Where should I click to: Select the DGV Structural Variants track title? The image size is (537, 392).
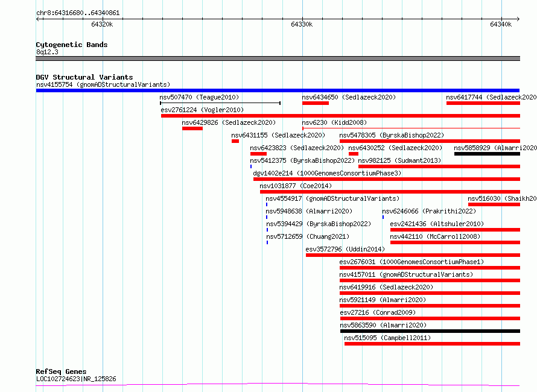pyautogui.click(x=84, y=77)
